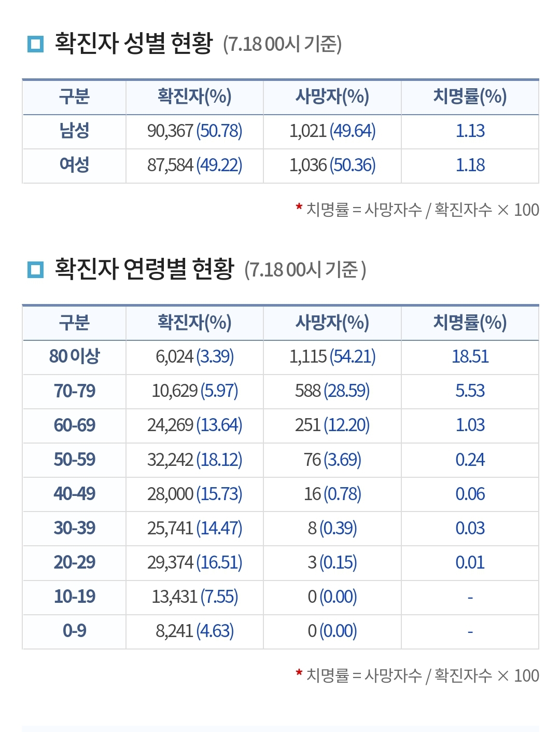560x732 pixels.
Task: Click the square bullet beside 확진자 성별 현황
Action: (35, 44)
